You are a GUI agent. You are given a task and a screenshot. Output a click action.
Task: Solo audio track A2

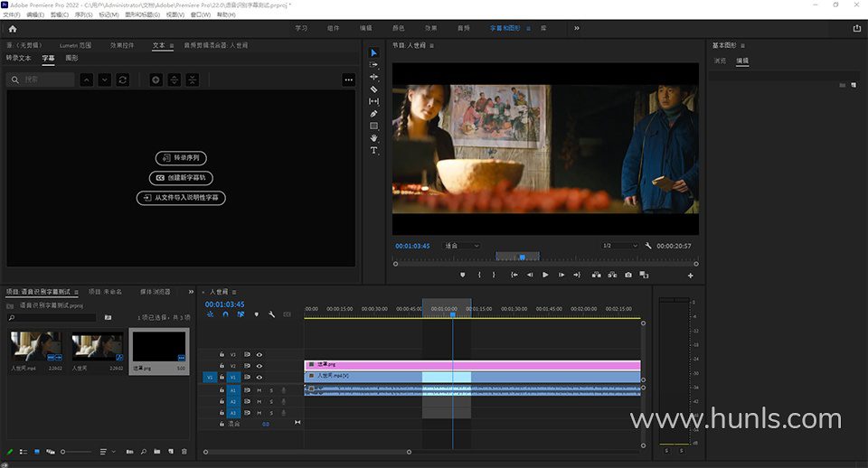coord(271,402)
